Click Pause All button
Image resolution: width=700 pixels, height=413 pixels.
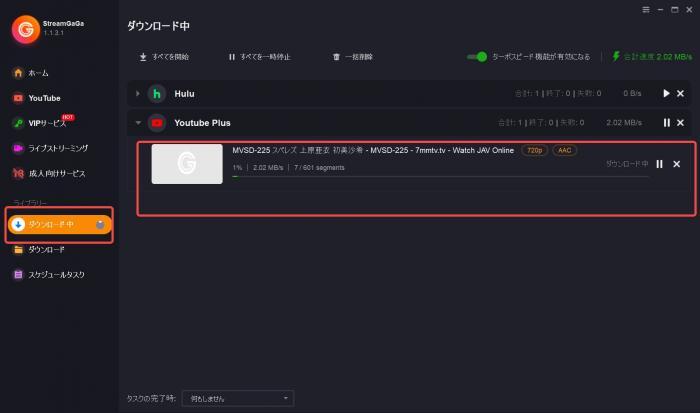259,57
